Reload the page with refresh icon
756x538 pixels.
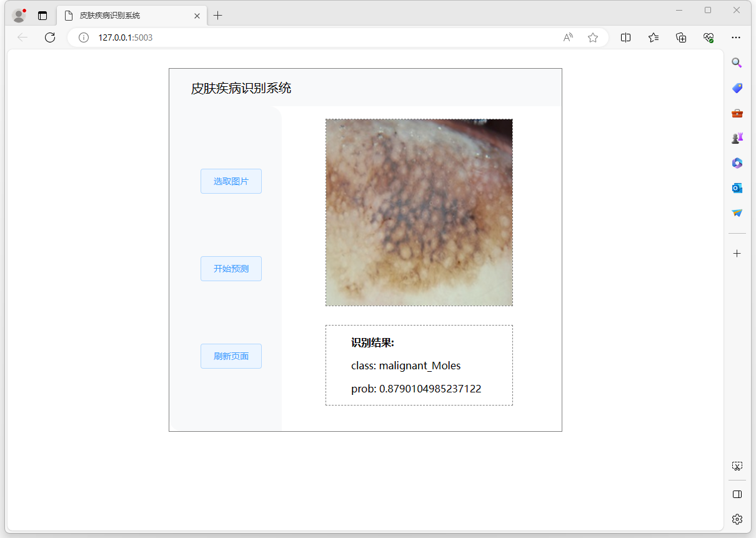50,37
